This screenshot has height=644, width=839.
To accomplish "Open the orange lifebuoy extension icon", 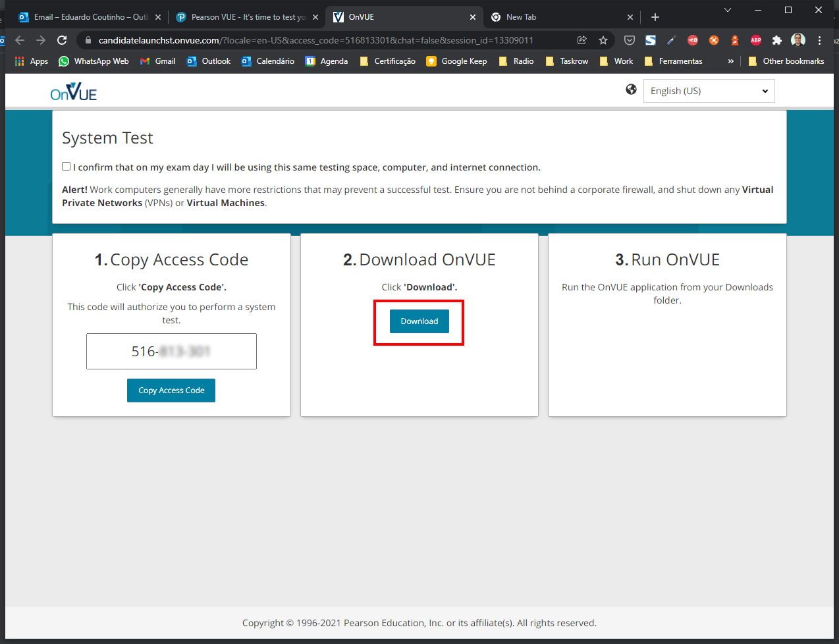I will 714,40.
